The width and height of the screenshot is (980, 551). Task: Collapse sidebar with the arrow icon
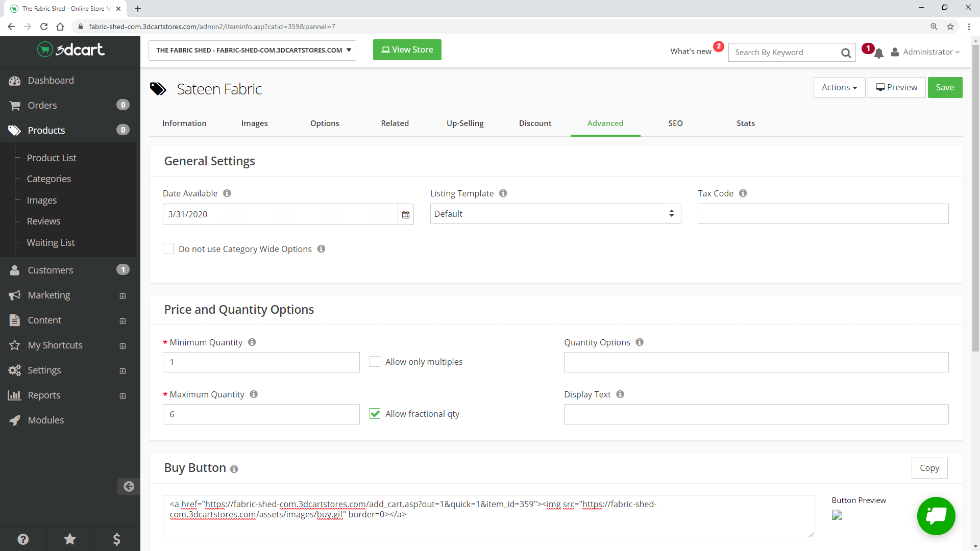[129, 486]
